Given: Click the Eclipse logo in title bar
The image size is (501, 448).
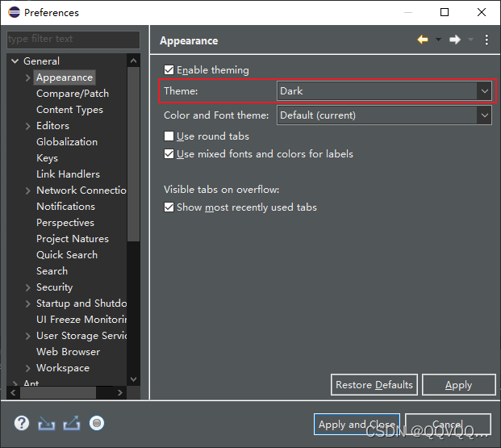Looking at the screenshot, I should click(15, 12).
